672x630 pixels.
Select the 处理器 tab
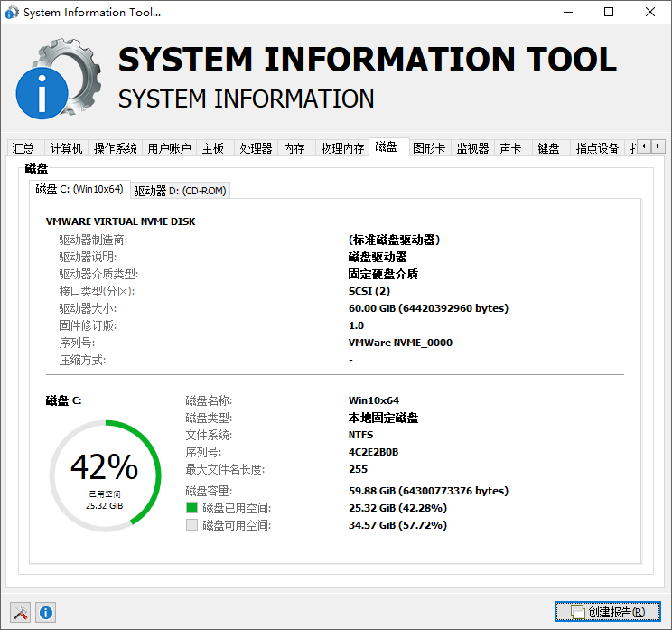click(x=256, y=148)
